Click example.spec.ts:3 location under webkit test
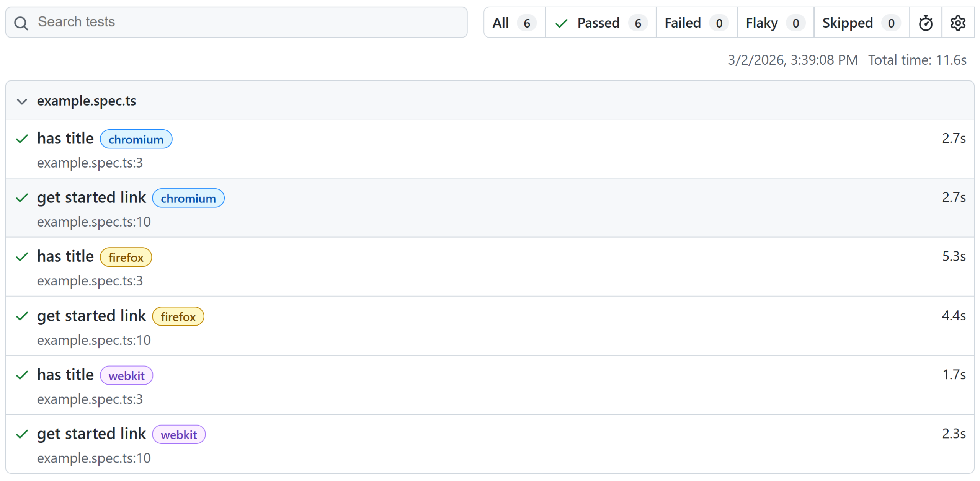 [90, 399]
